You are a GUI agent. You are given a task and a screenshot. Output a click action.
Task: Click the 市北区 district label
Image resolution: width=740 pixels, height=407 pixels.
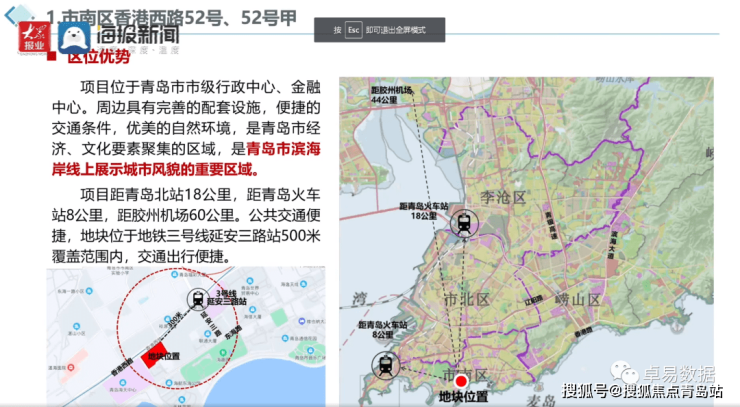pos(467,299)
